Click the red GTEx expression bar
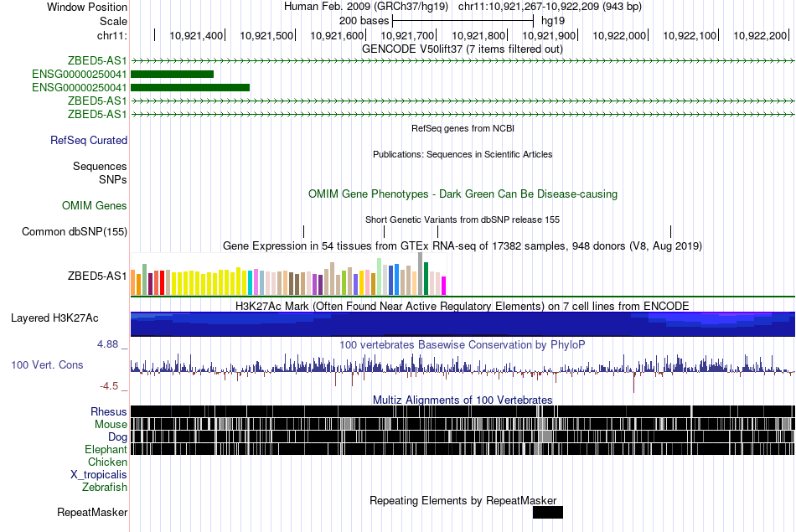Screen dimensions: 796x532 [162, 282]
